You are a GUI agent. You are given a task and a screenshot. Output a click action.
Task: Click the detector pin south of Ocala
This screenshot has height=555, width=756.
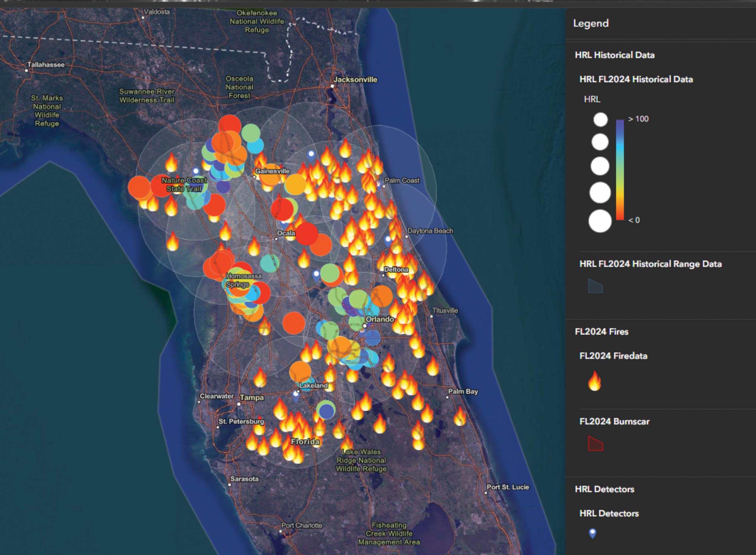pyautogui.click(x=316, y=274)
